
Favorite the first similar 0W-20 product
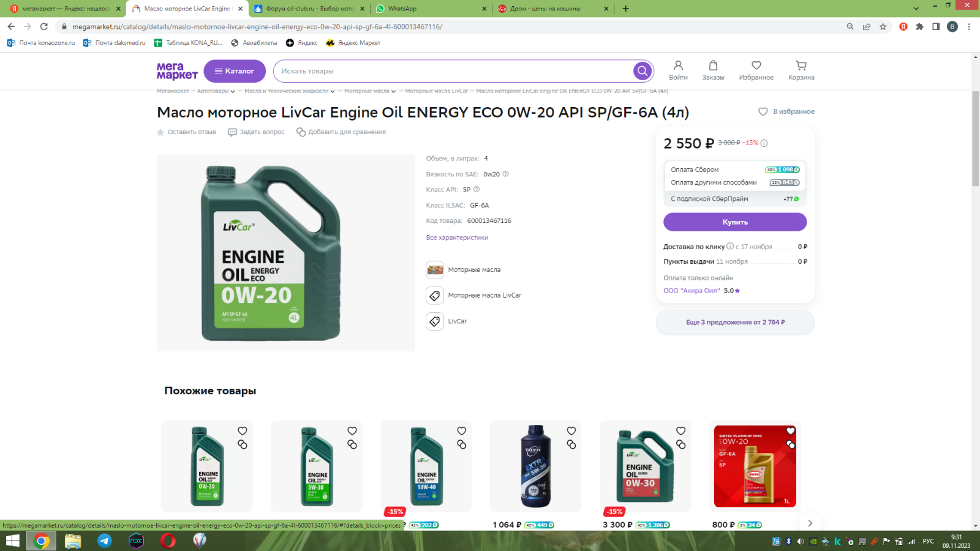(243, 431)
